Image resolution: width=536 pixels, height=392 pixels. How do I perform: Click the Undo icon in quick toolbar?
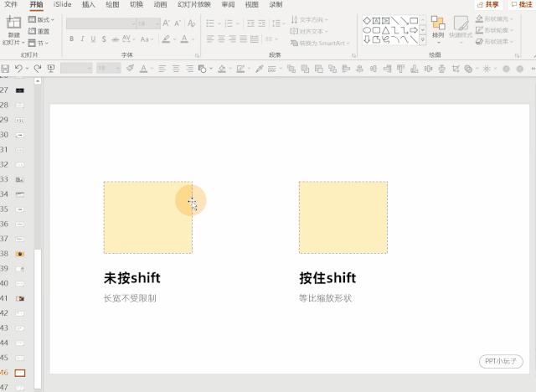(x=18, y=69)
